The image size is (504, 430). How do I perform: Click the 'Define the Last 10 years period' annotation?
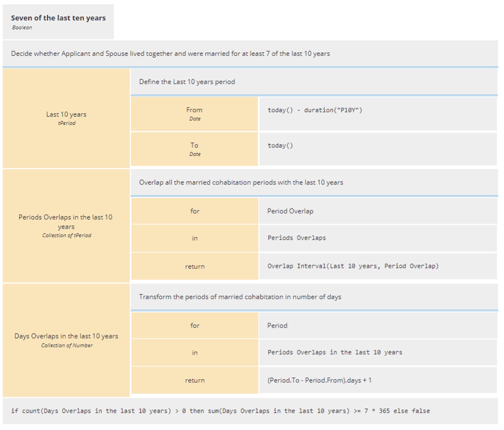[x=187, y=82]
